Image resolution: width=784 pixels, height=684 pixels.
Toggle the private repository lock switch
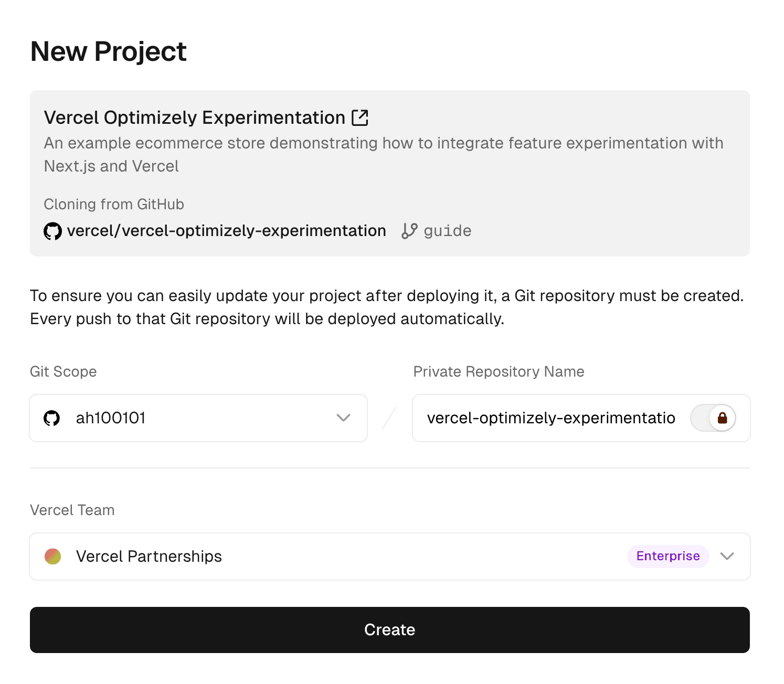click(x=713, y=418)
